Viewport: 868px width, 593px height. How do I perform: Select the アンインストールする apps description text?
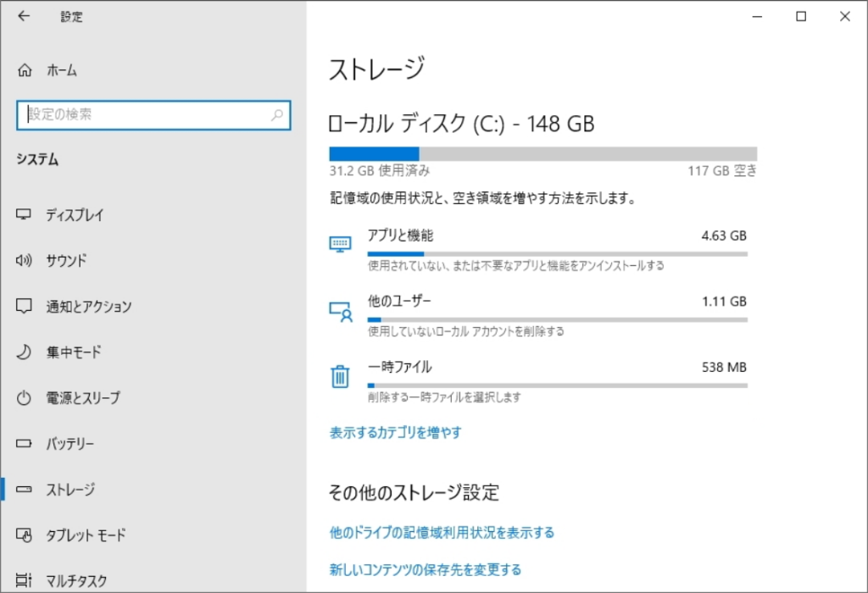[516, 265]
